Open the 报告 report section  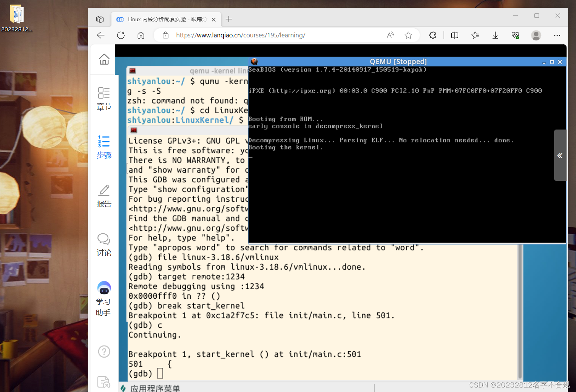[104, 196]
